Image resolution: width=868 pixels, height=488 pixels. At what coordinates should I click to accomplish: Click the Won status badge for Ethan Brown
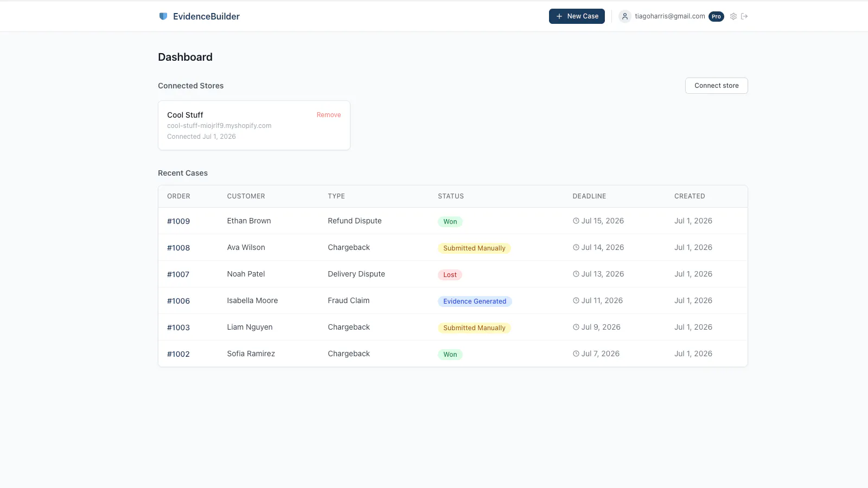click(450, 221)
